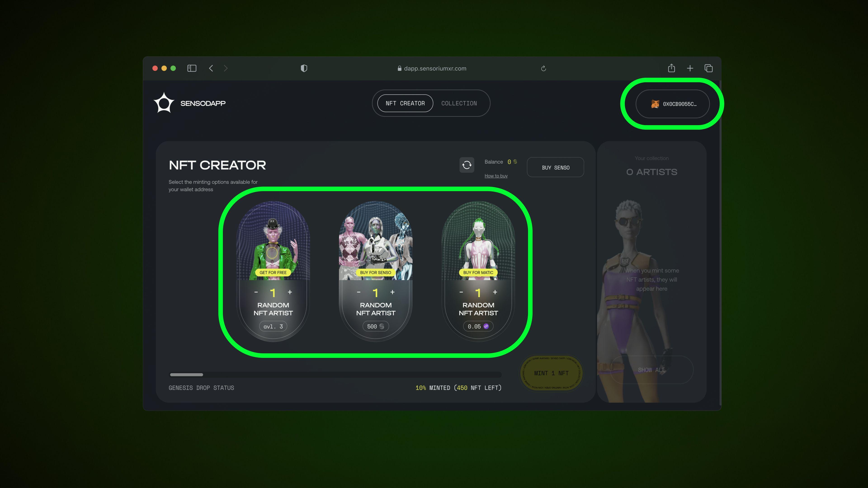868x488 pixels.
Task: Click the balance refresh icon
Action: (x=467, y=165)
